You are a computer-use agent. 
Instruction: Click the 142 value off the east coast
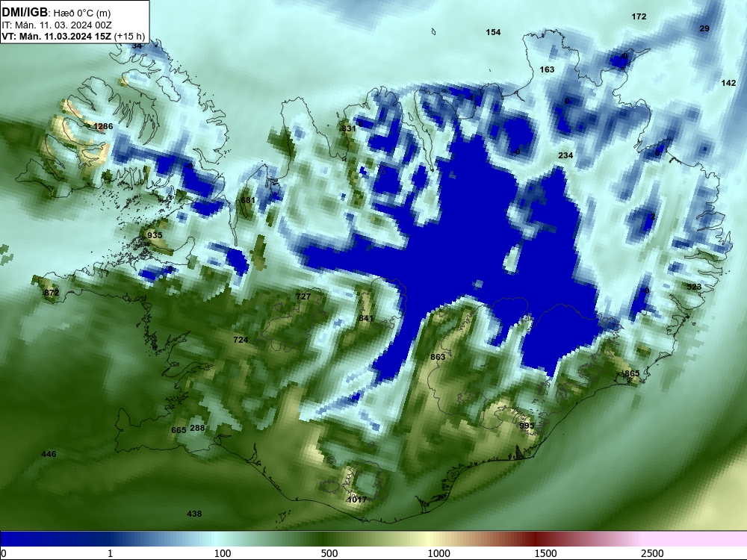728,83
